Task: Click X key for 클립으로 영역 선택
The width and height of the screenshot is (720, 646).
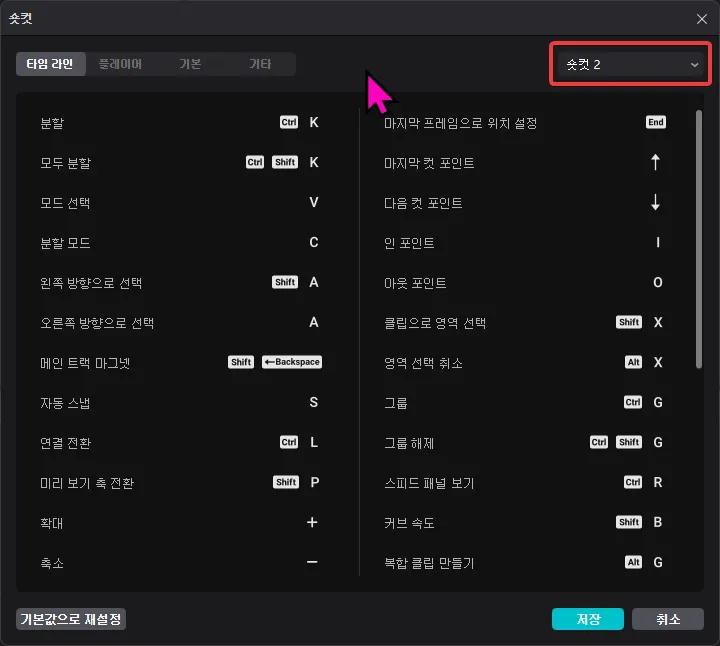Action: [658, 322]
